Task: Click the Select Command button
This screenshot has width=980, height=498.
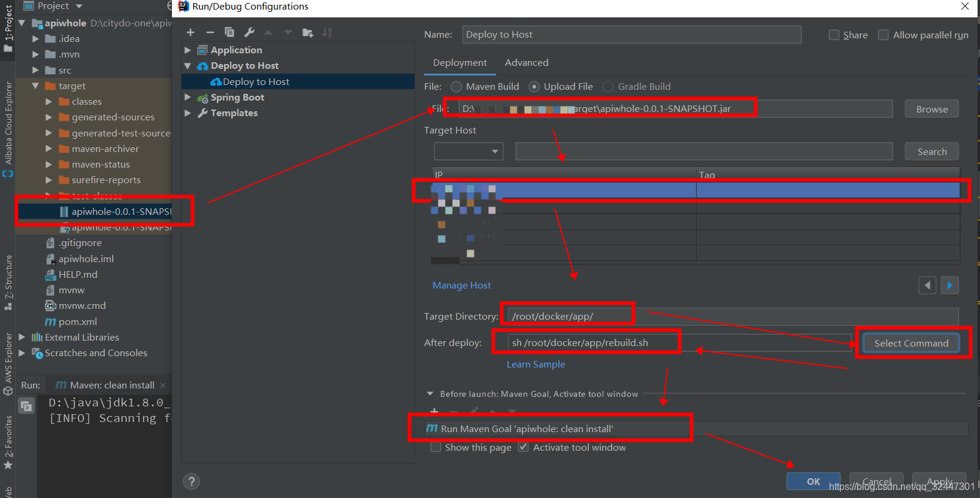Action: (x=911, y=343)
